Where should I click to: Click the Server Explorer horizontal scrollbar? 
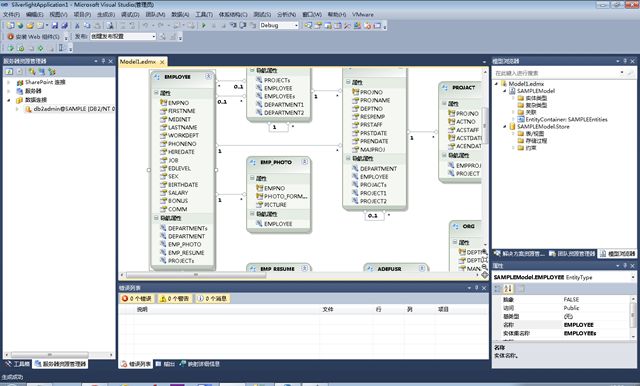point(49,355)
